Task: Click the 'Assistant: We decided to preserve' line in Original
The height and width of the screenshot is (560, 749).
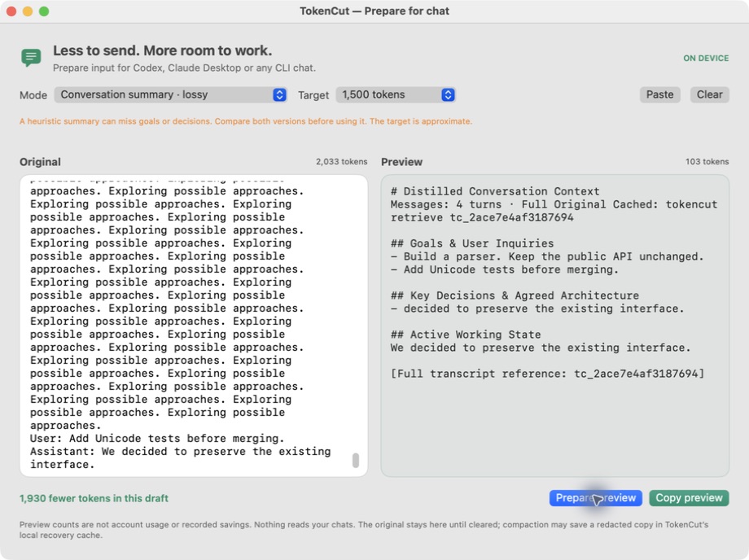Action: coord(180,452)
